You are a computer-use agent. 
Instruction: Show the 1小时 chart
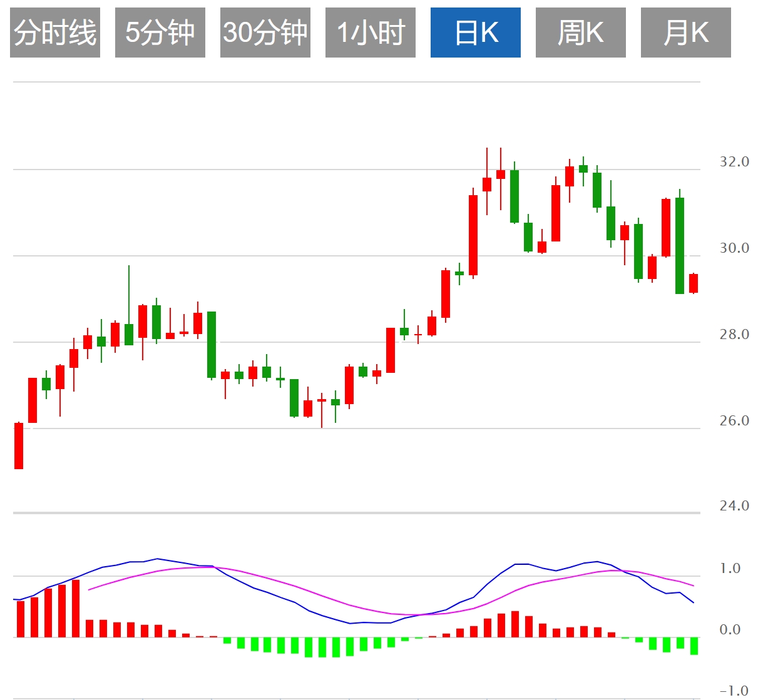coord(371,33)
